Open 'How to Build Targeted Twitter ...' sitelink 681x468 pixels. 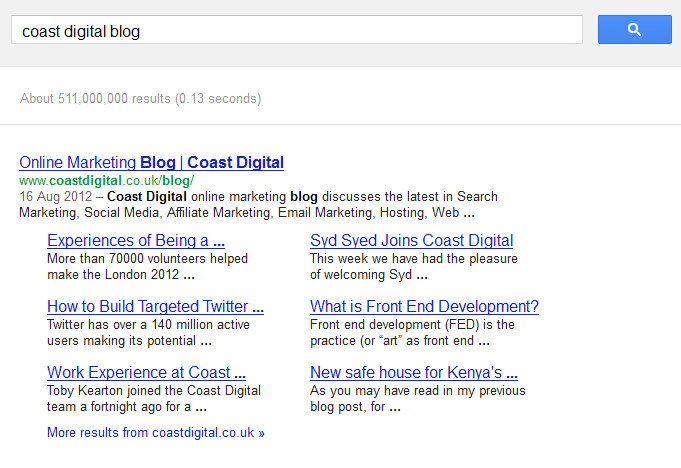pos(155,306)
